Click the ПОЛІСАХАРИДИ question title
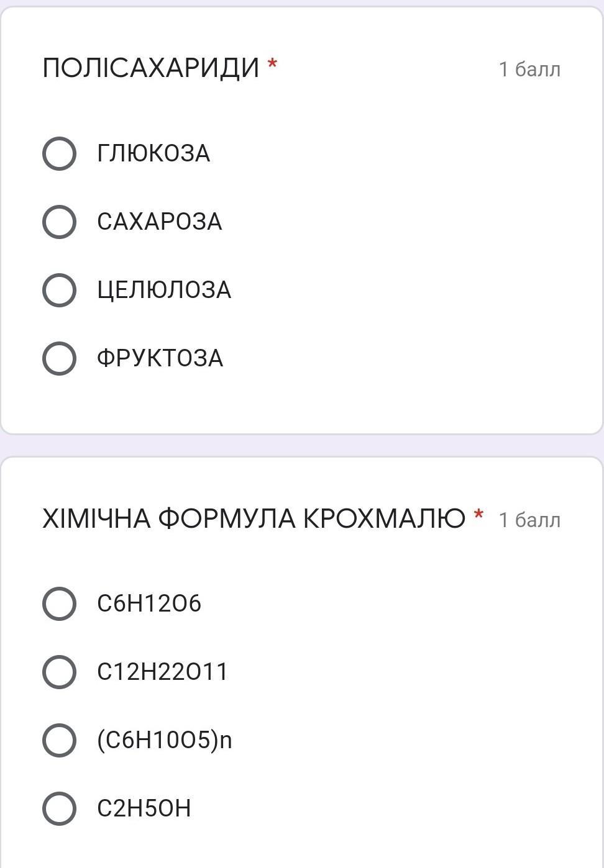Screen dimensions: 604x868 151,68
